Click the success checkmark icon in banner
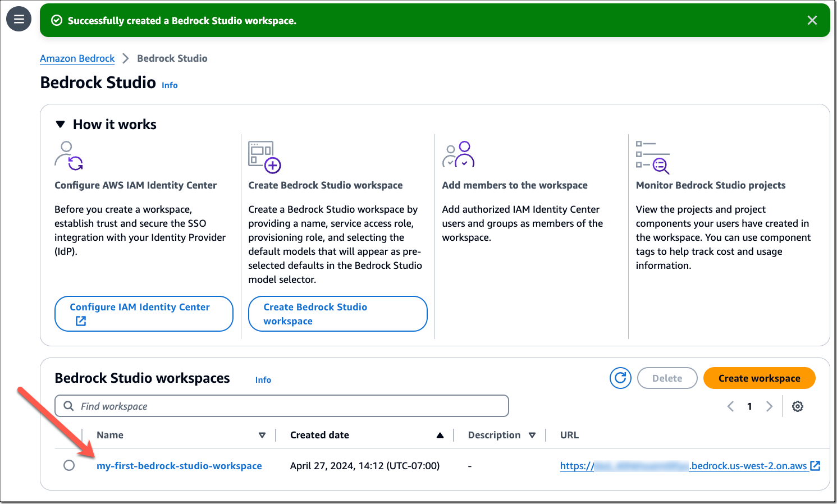Viewport: 837px width, 504px height. pyautogui.click(x=57, y=21)
